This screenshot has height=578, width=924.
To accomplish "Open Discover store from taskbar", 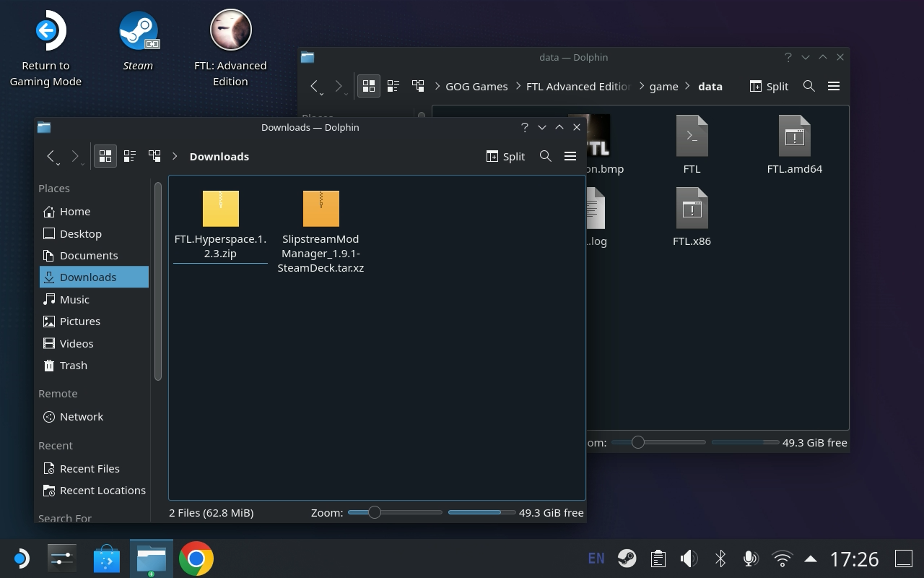I will tap(107, 558).
